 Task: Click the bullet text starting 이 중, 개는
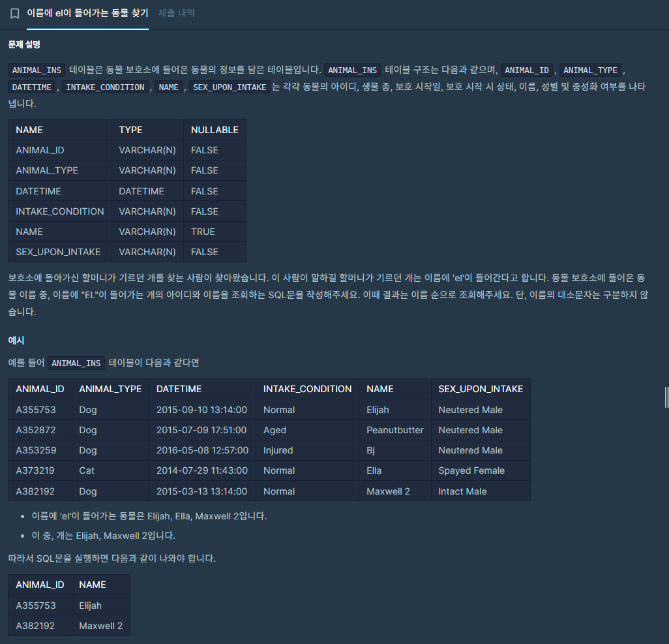104,536
